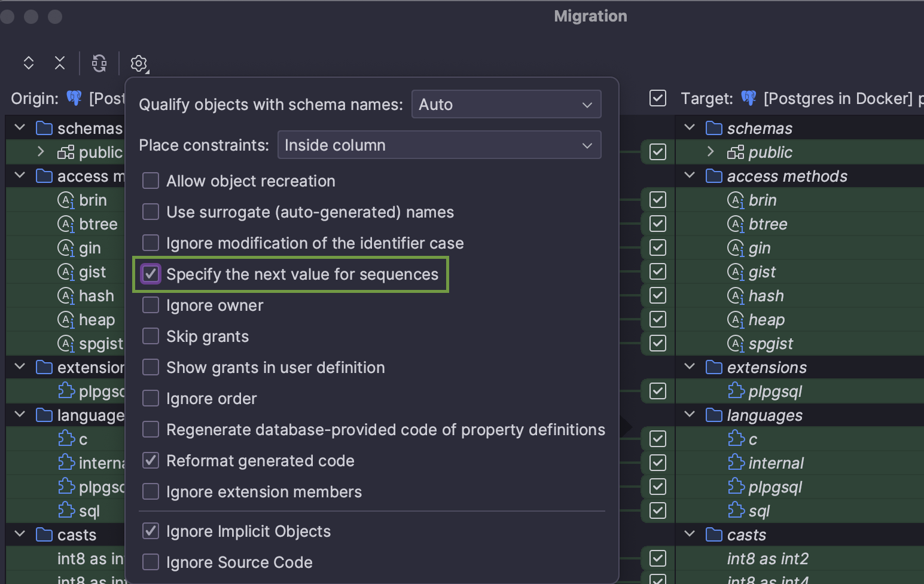Click the Postgres elephant icon beside Origin

coord(74,98)
